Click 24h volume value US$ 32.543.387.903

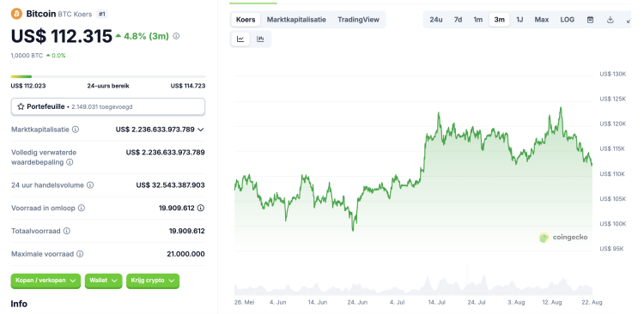coord(171,185)
